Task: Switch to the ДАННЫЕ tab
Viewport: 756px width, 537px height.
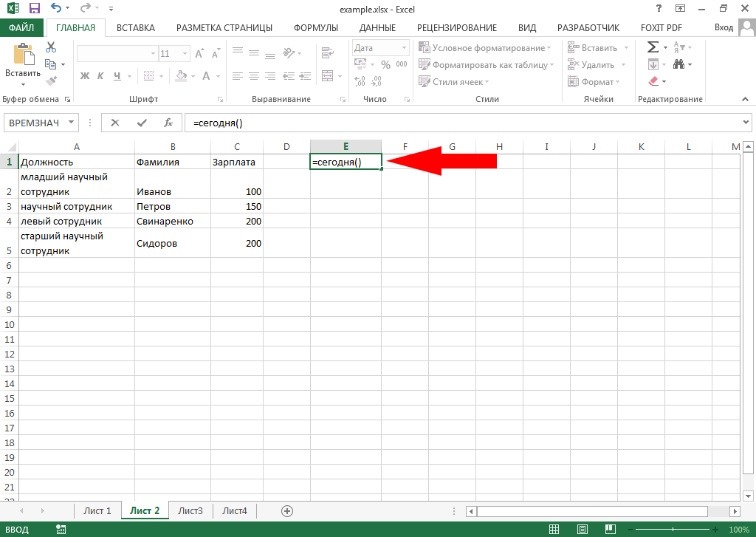Action: click(377, 27)
